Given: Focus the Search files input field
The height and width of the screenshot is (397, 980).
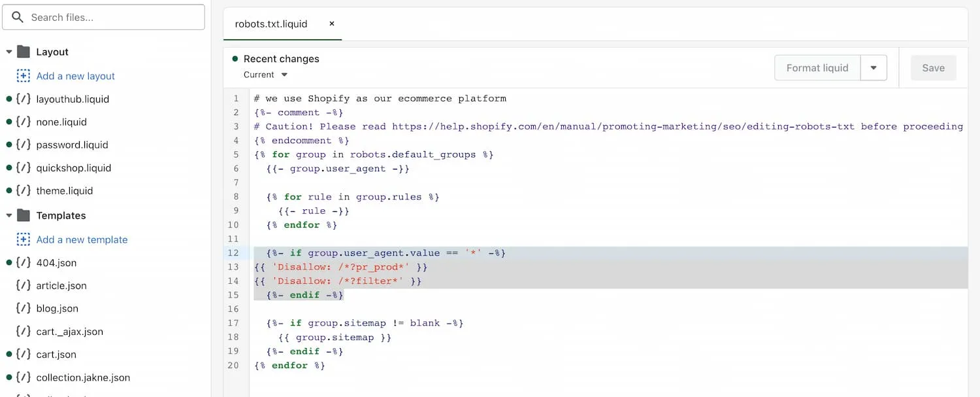Looking at the screenshot, I should [x=103, y=17].
